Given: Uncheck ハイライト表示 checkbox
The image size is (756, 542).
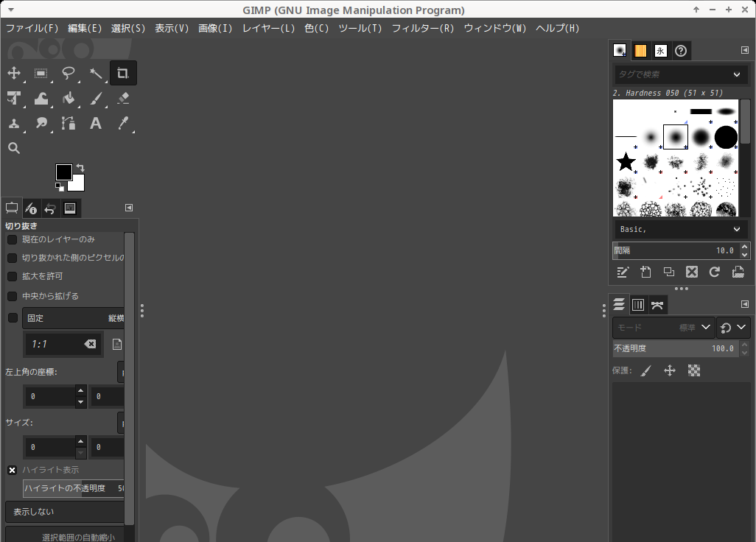Looking at the screenshot, I should click(13, 471).
